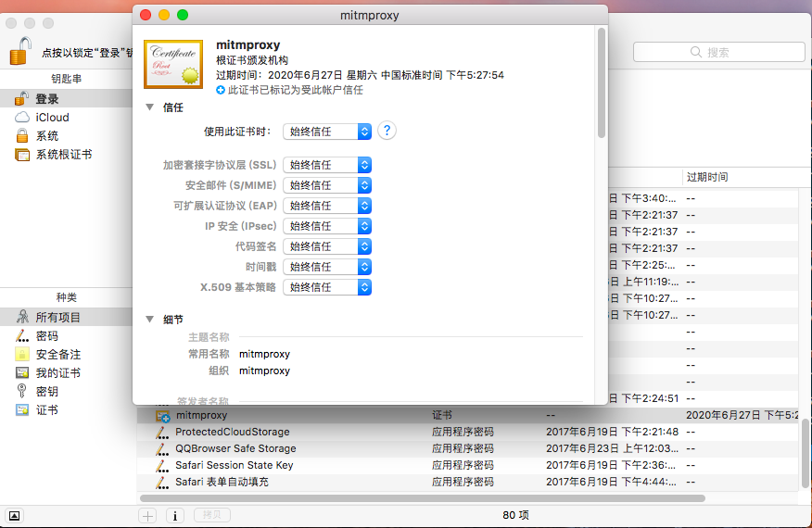The height and width of the screenshot is (528, 812).
Task: Select the iCloud keychain
Action: [x=67, y=117]
